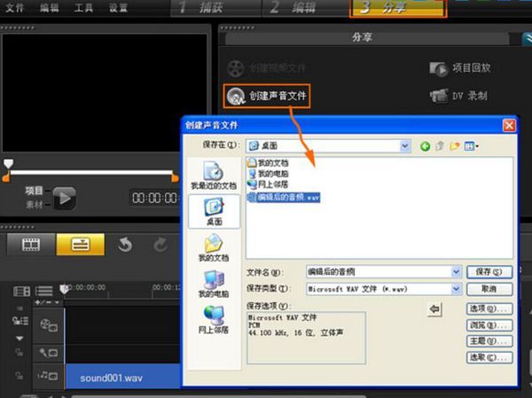Click the green back arrow in save dialog
The height and width of the screenshot is (398, 532).
tap(426, 145)
